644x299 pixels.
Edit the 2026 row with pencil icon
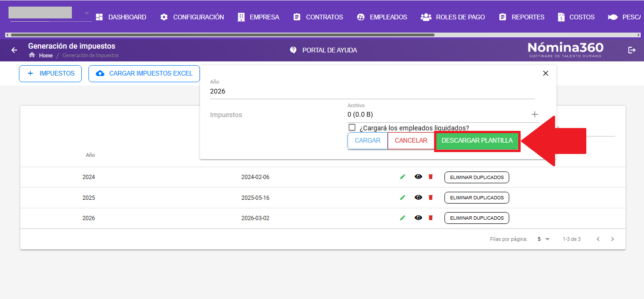(403, 218)
